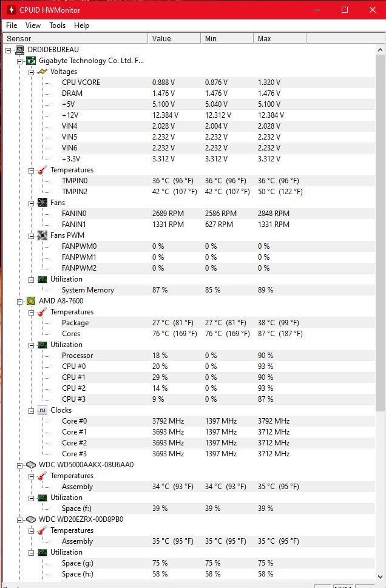Click the Max column header
This screenshot has height=588, width=386.
[x=279, y=38]
